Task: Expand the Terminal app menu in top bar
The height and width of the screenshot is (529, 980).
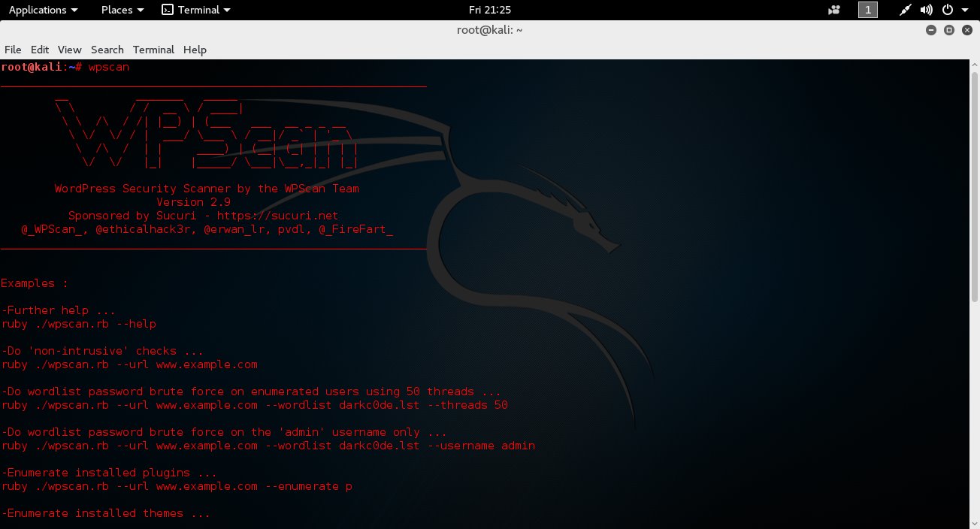Action: pos(196,10)
